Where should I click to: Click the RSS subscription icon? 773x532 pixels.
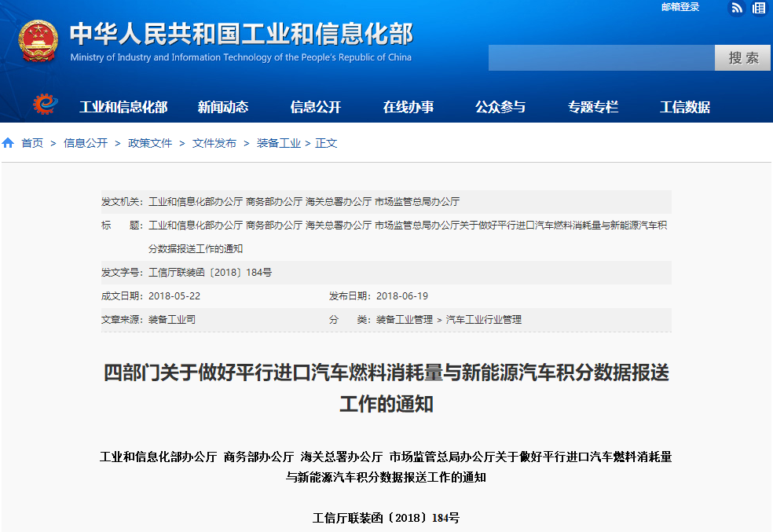point(736,8)
